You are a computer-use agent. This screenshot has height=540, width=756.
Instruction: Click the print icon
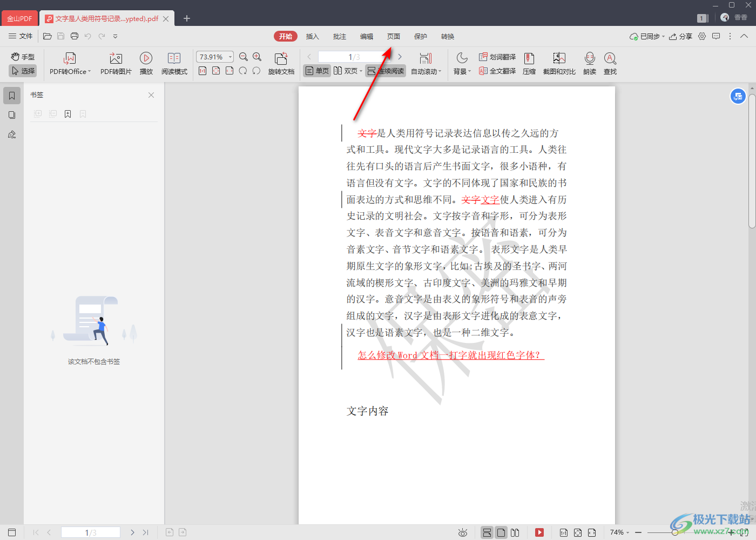coord(75,36)
